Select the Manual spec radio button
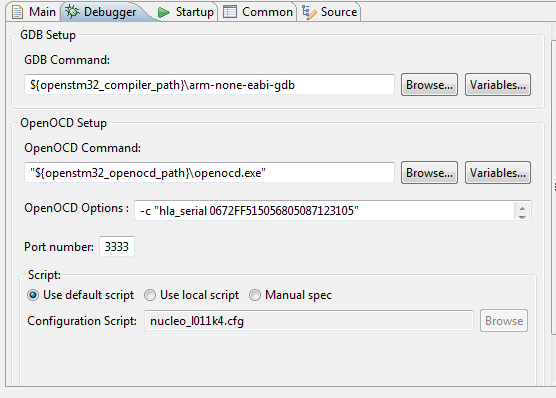This screenshot has height=398, width=556. 255,295
